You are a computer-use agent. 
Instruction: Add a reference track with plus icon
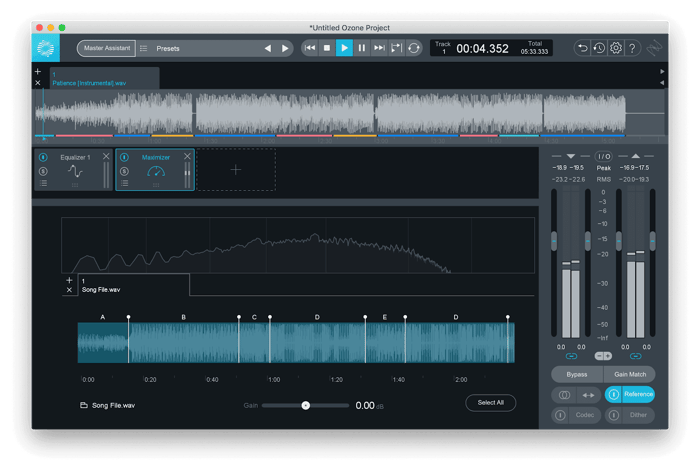[x=69, y=280]
